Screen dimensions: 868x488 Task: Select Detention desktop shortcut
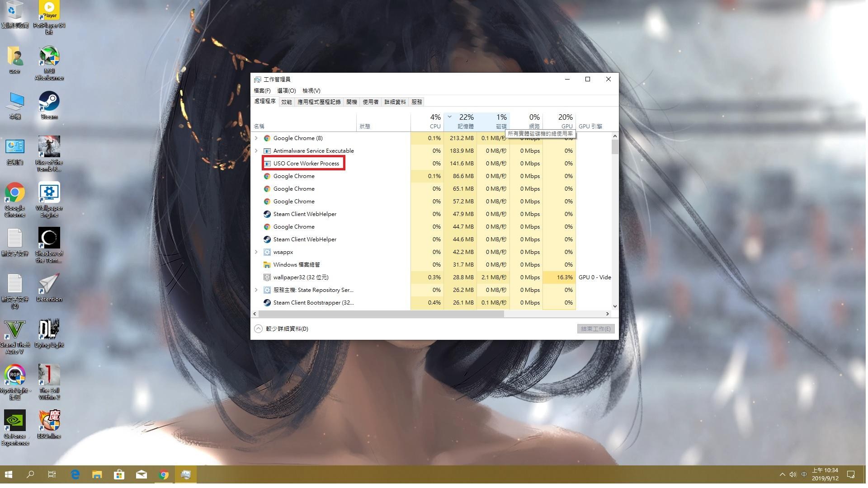click(x=49, y=287)
